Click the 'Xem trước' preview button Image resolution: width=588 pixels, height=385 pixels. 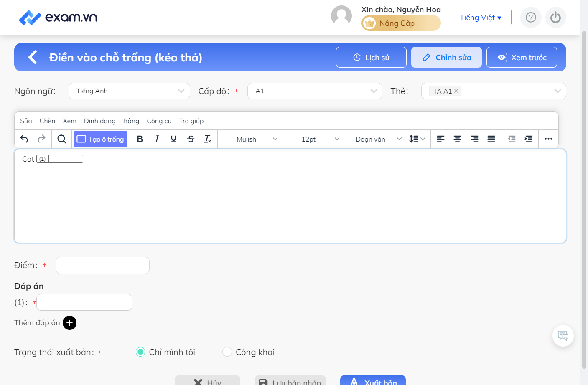[522, 57]
